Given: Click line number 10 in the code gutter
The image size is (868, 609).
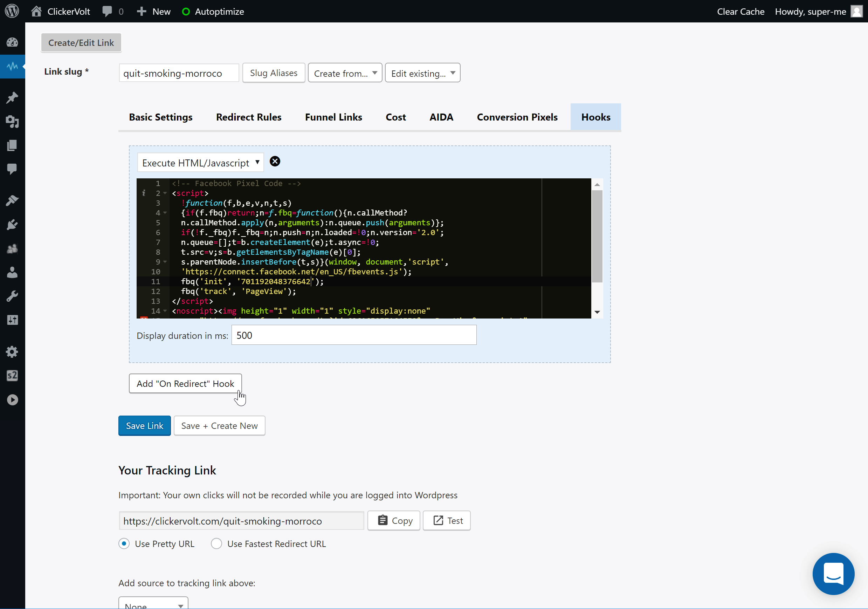Looking at the screenshot, I should pos(156,272).
